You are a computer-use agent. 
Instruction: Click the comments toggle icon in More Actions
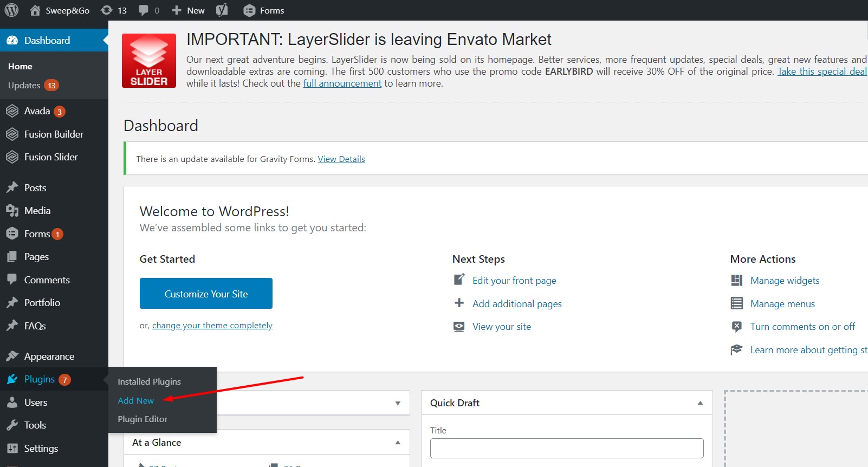tap(737, 327)
